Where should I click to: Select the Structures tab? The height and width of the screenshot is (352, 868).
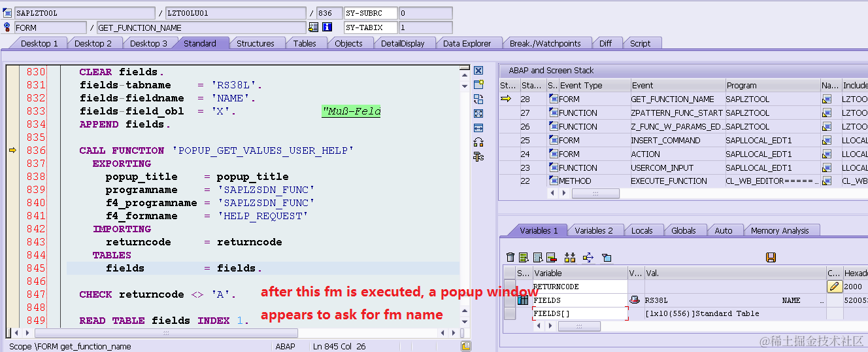point(256,43)
